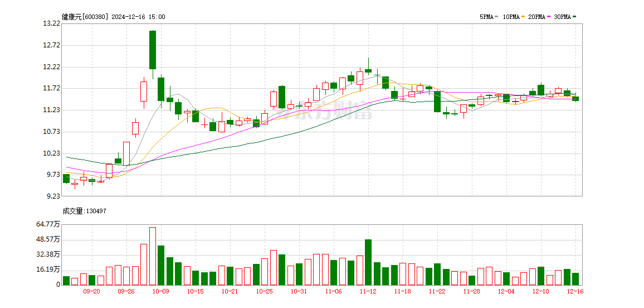Click the 30PMA legend label

563,17
